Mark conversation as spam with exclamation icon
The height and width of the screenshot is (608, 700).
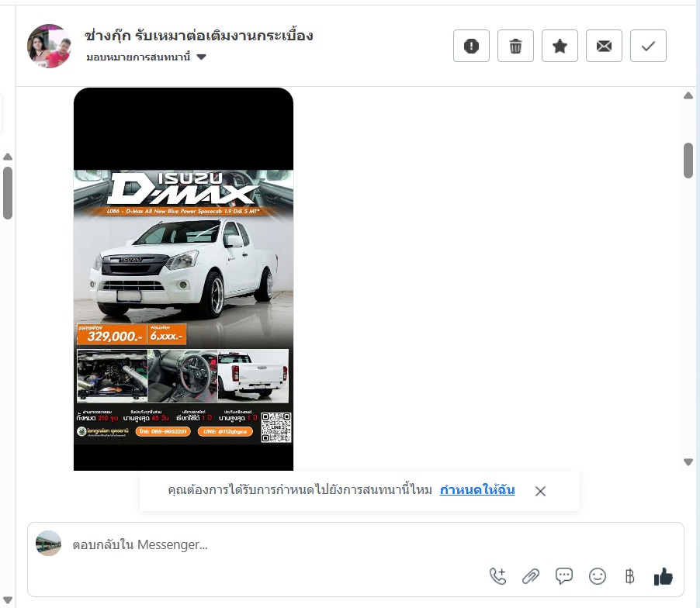click(471, 46)
